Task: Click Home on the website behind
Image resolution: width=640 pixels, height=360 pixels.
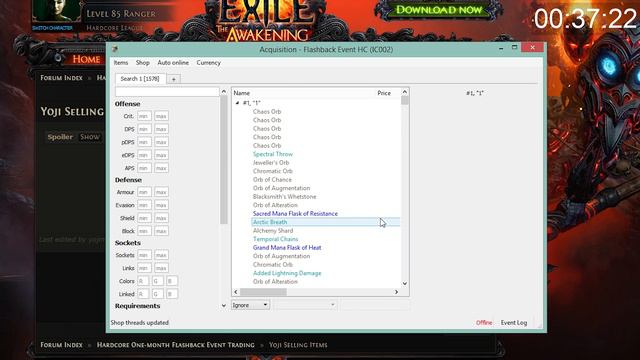Action: [x=87, y=60]
